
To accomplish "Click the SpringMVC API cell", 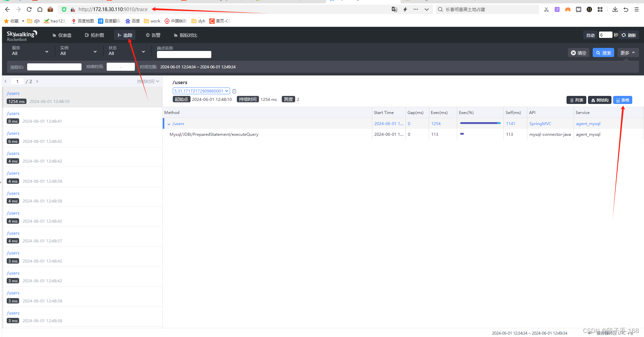I will [540, 123].
